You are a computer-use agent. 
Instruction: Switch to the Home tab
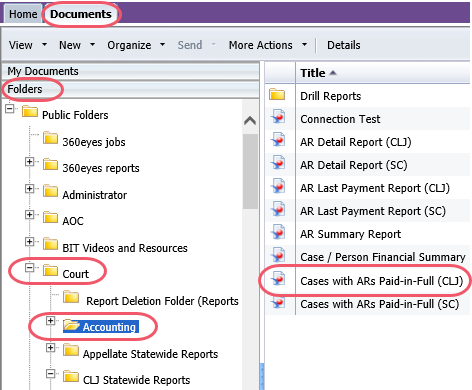23,14
